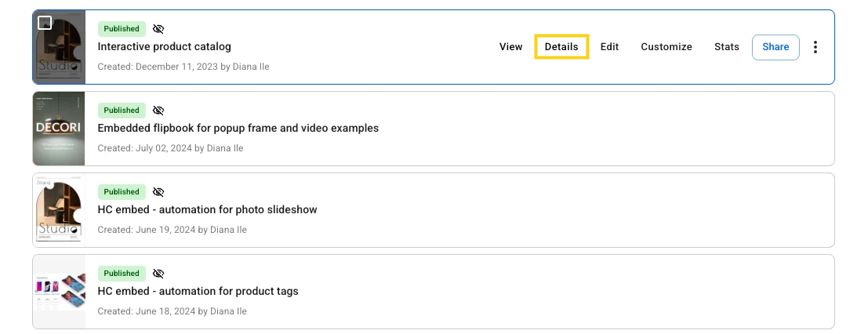Open Details for Interactive product catalog

pos(561,47)
